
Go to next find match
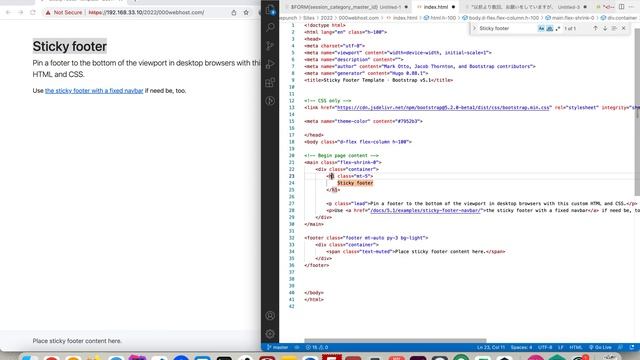tap(605, 29)
